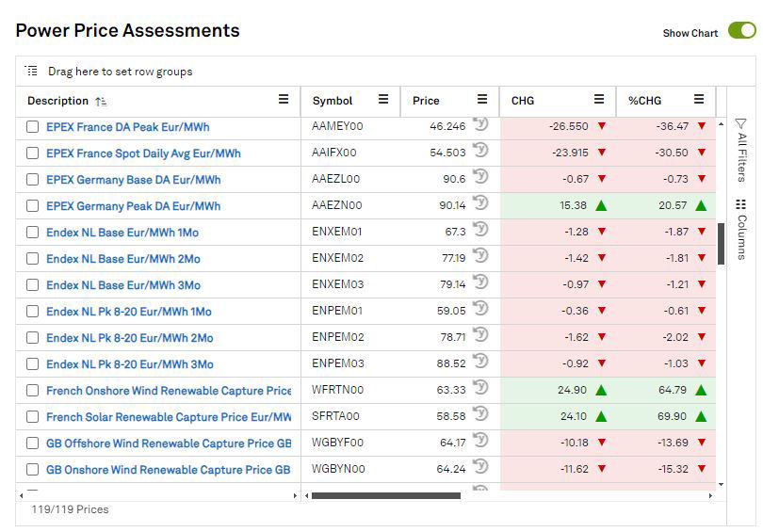This screenshot has height=532, width=763.
Task: Open French Onshore Wind Renewable Capture link
Action: pyautogui.click(x=169, y=391)
